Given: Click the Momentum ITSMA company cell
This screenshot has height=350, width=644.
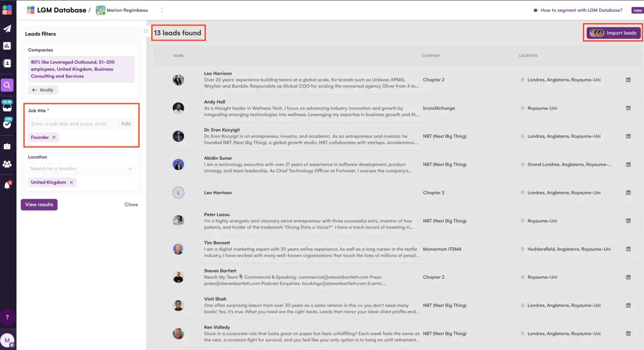Looking at the screenshot, I should [x=442, y=249].
